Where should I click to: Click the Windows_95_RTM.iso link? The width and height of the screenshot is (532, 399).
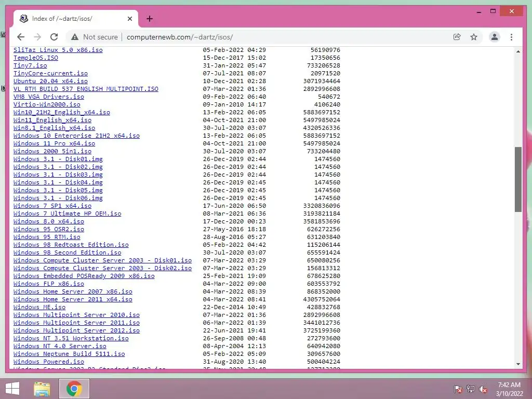point(47,237)
